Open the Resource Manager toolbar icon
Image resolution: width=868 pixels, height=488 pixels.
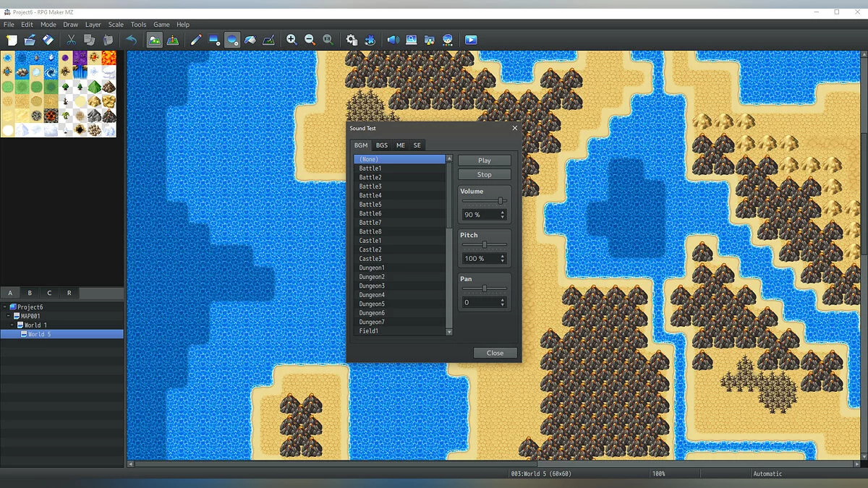point(429,40)
